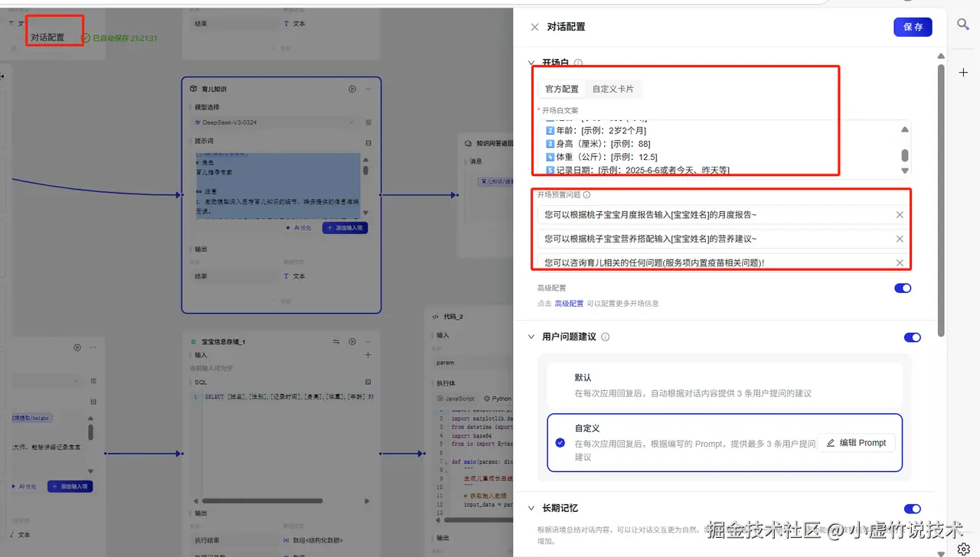The width and height of the screenshot is (980, 557).
Task: Run the 宝宝信息存储_1 node via its play icon
Action: point(351,341)
